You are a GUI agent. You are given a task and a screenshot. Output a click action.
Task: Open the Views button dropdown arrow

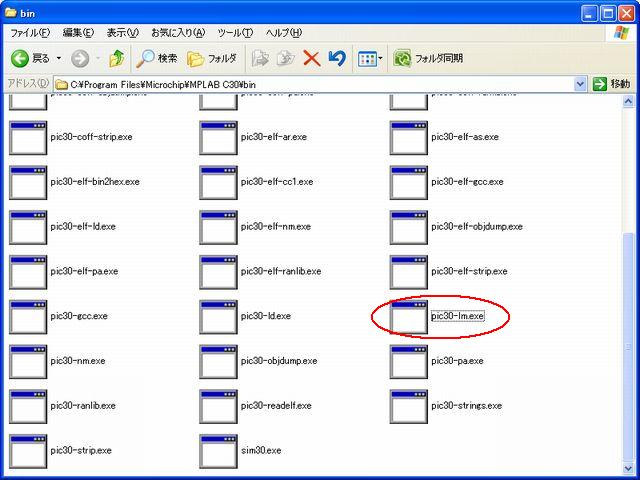pyautogui.click(x=380, y=59)
